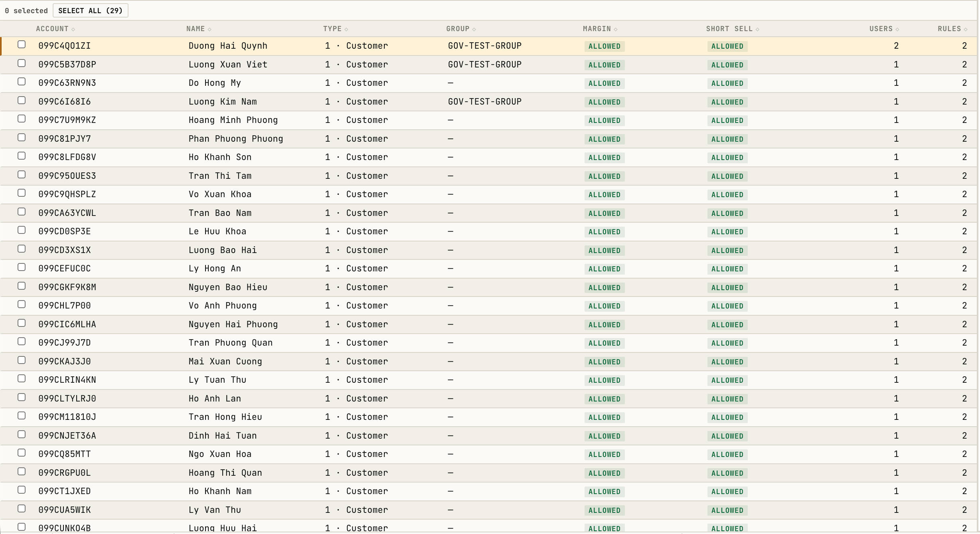Click short sell ALLOWED badge for Ly Hong An
The height and width of the screenshot is (534, 980).
[x=727, y=269]
